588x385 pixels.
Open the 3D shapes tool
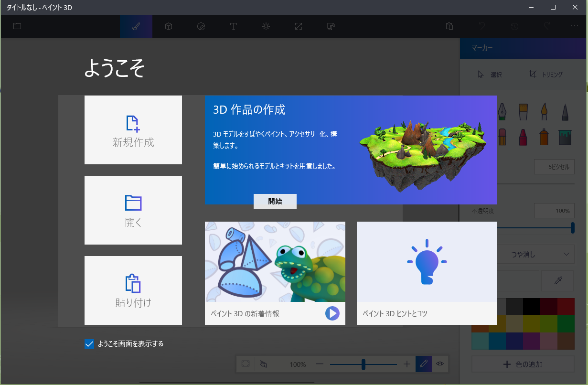tap(169, 26)
